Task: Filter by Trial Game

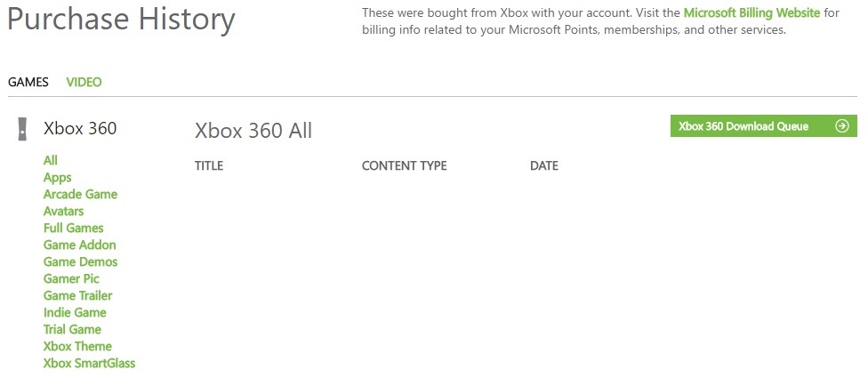Action: click(x=72, y=329)
